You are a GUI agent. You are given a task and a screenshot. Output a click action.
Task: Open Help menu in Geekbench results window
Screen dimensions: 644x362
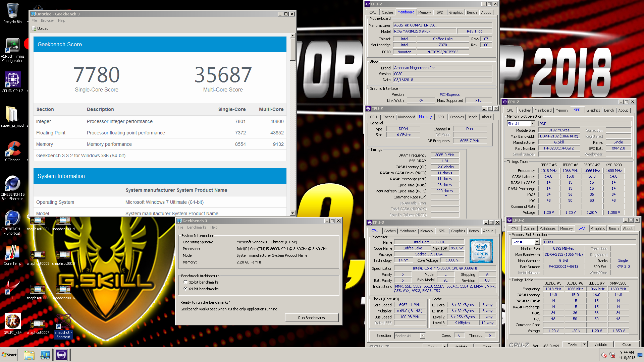pyautogui.click(x=61, y=20)
